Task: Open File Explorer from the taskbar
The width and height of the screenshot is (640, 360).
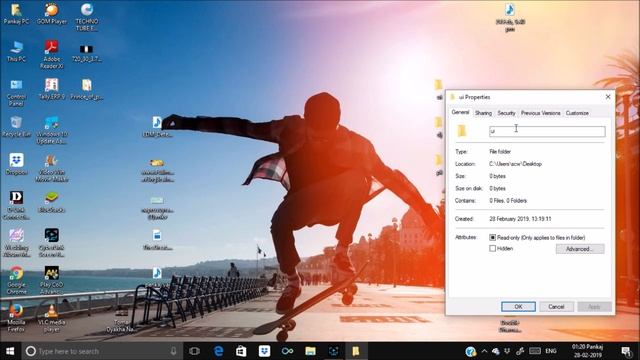Action: tap(310, 351)
